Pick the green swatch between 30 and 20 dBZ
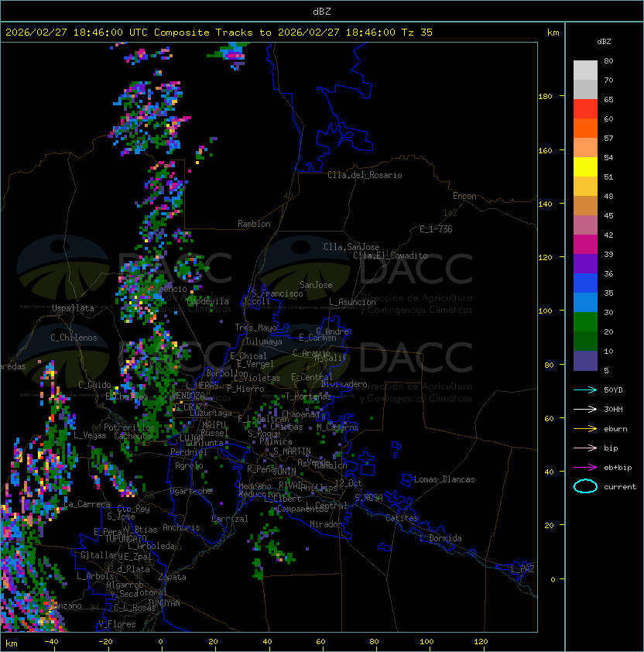 (x=585, y=322)
